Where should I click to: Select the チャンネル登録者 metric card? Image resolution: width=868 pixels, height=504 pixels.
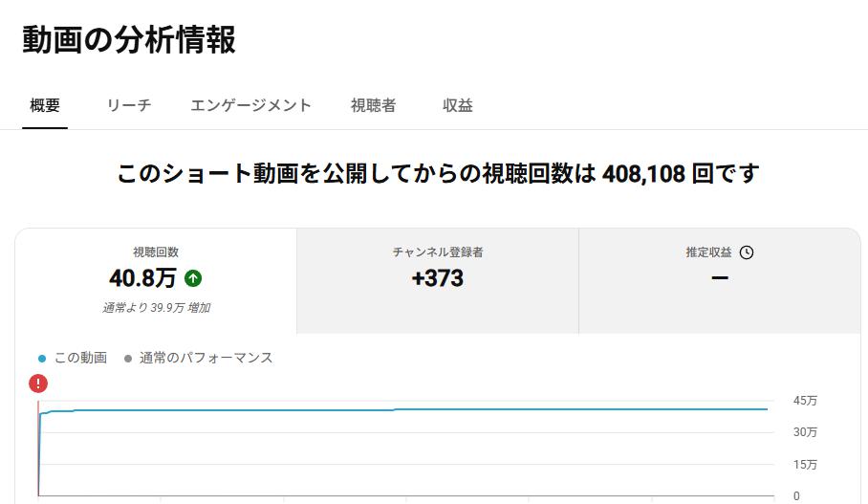[438, 281]
